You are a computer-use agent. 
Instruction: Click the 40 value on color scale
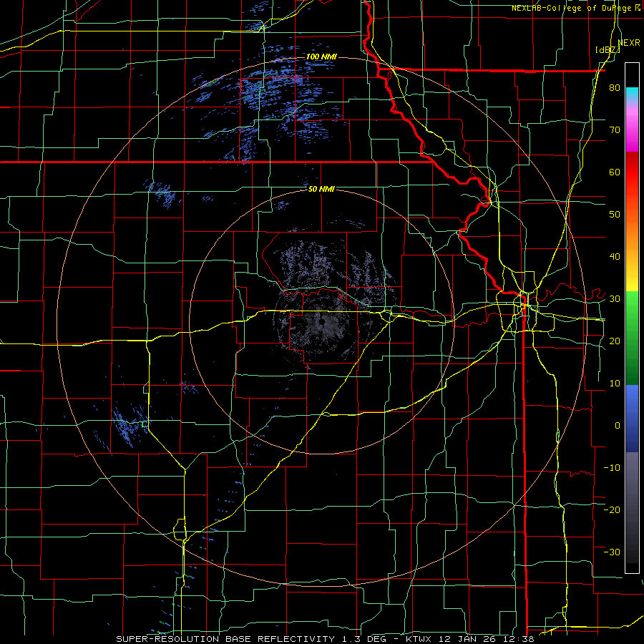point(615,257)
